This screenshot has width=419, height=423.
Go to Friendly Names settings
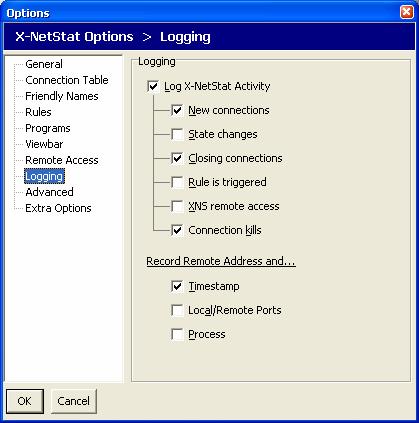(x=62, y=96)
